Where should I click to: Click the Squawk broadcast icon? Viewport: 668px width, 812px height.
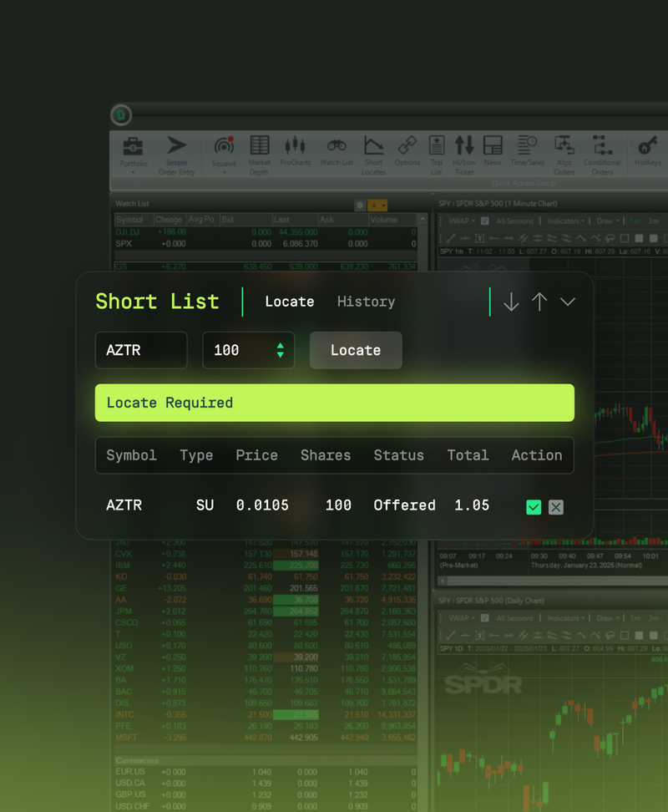pos(224,146)
